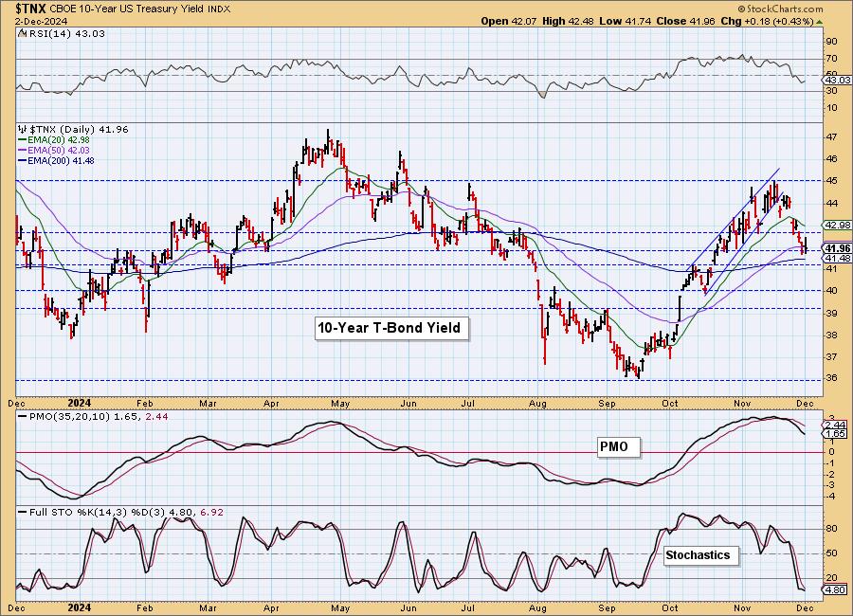853x616 pixels.
Task: Click the 'Open 42.07' value
Action: pos(509,21)
